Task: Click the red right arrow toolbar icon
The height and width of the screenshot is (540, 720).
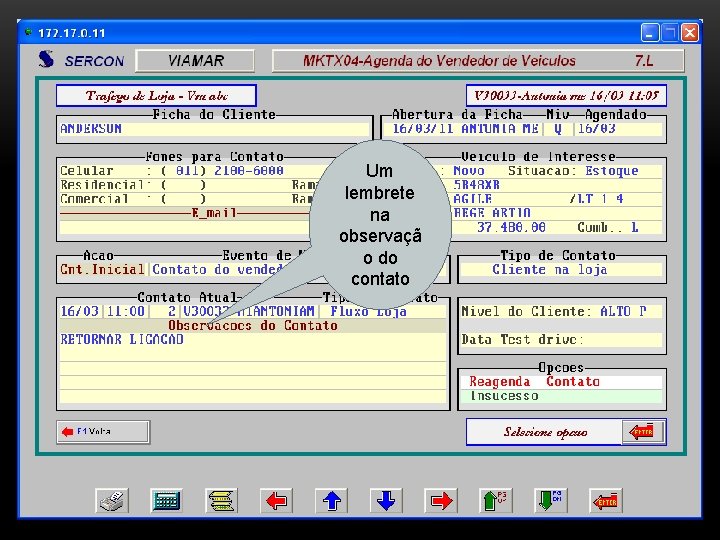Action: tap(441, 501)
